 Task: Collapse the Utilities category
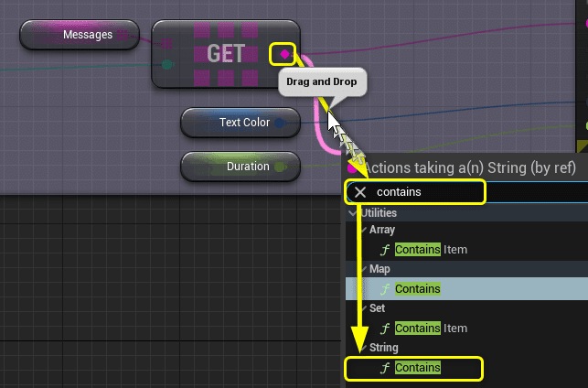pos(352,213)
